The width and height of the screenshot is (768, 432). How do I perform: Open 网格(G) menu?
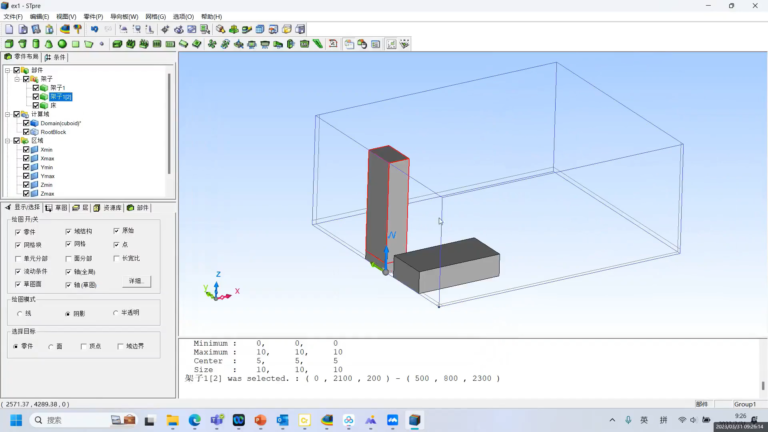(x=155, y=17)
